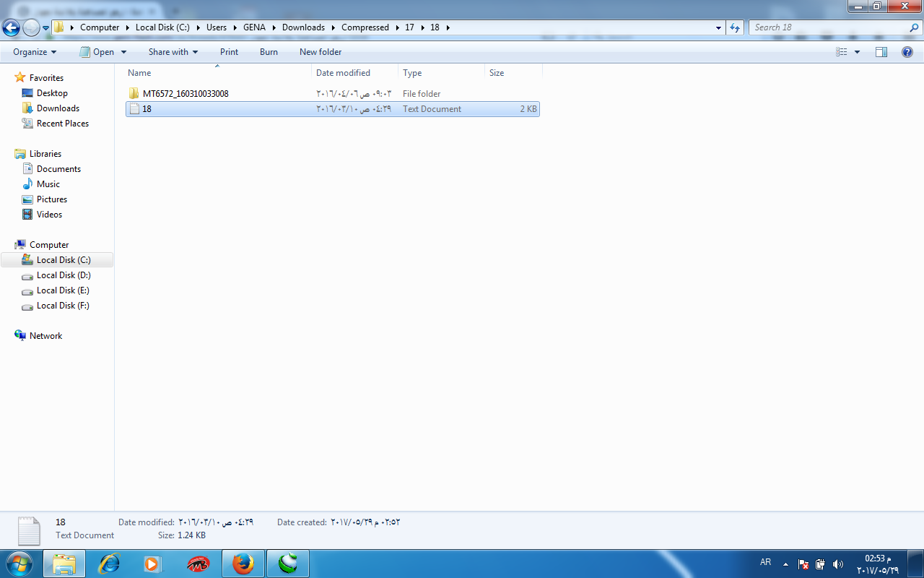Open the Change your view icon
Screen dimensions: 924x578
pos(841,52)
